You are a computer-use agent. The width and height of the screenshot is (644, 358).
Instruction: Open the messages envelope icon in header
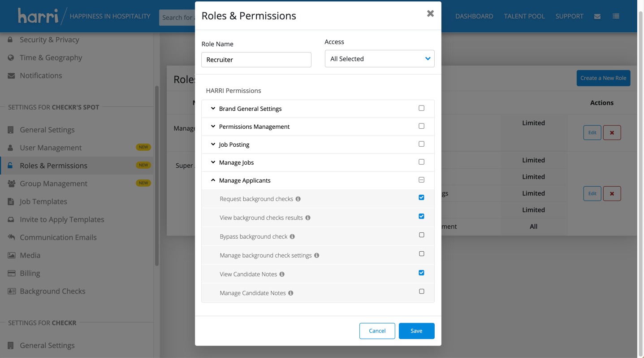click(597, 16)
